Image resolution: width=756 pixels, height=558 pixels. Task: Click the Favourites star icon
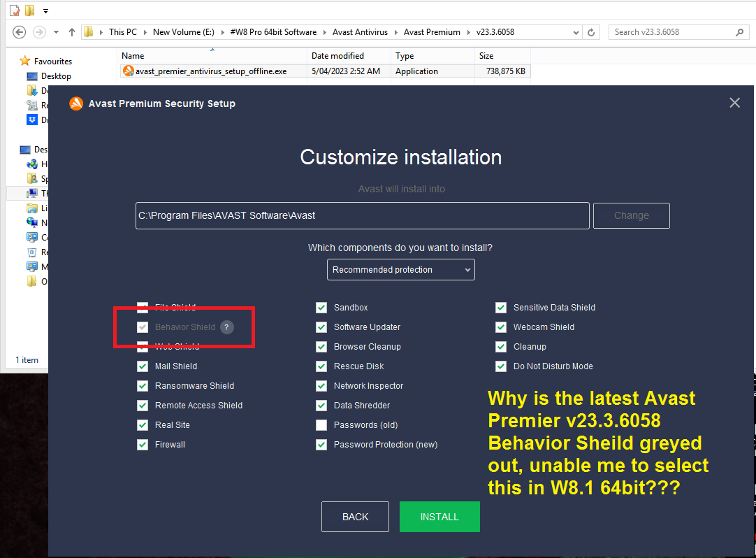(25, 61)
